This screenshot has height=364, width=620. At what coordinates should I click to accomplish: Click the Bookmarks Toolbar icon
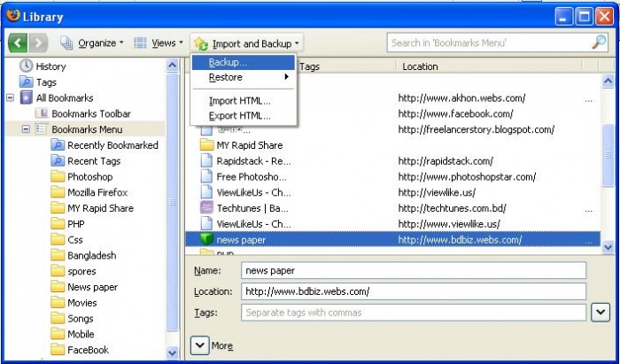42,113
